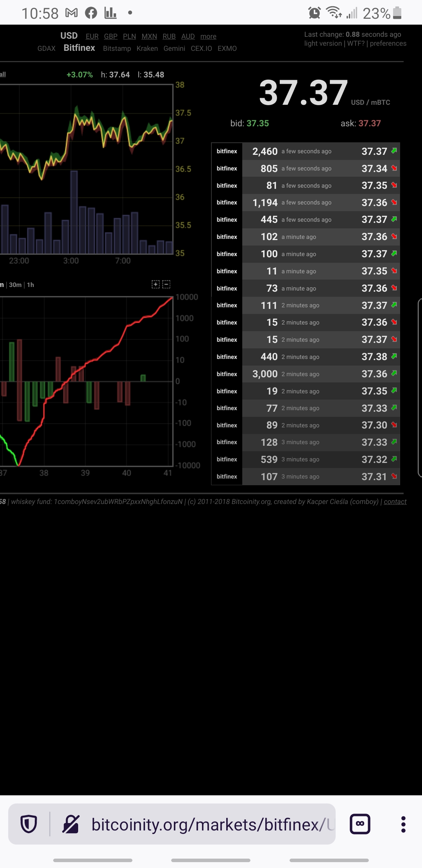Click the low value 35.48
This screenshot has height=868, width=422.
click(154, 75)
